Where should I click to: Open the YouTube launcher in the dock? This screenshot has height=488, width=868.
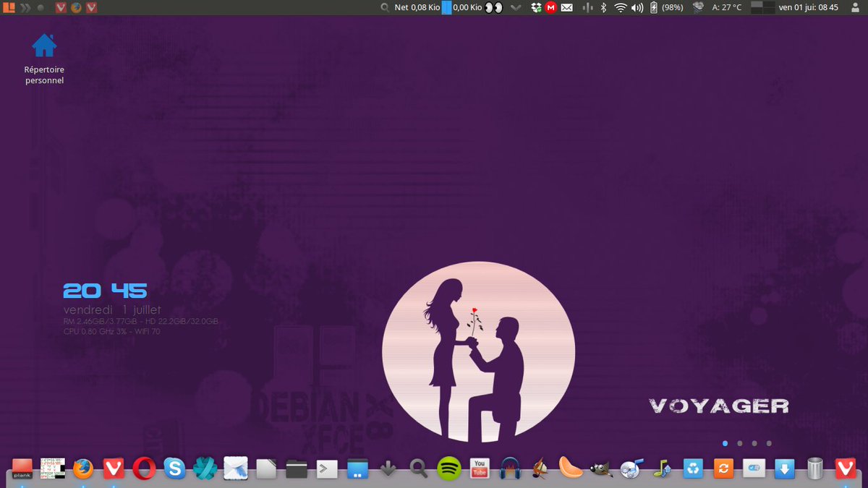pyautogui.click(x=479, y=468)
